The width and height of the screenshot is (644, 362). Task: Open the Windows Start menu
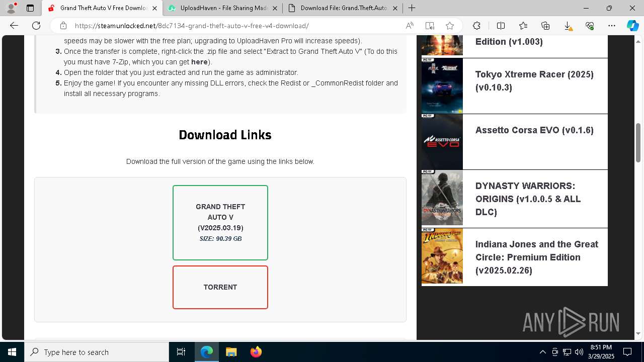pos(12,352)
